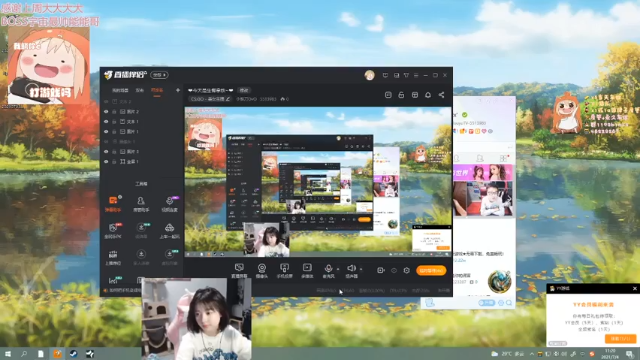Toggle visibility of 全屏 1 source
Screen dimensions: 640x360
pos(106,162)
